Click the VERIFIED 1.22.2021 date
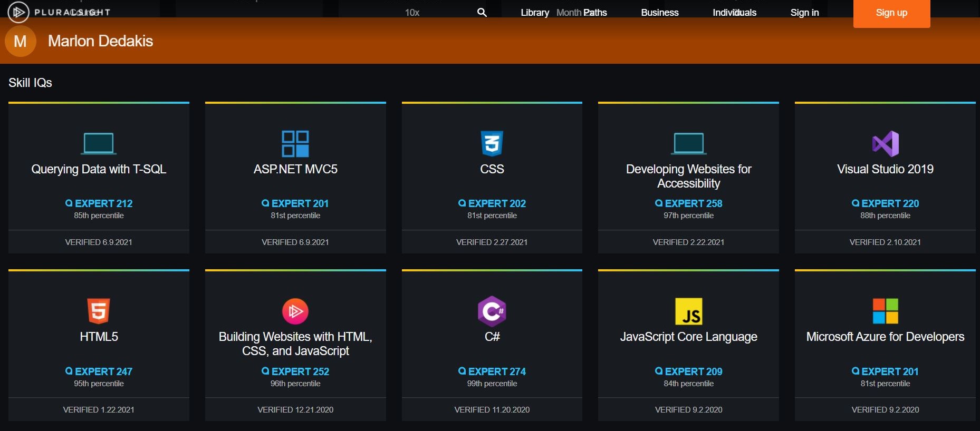 (99, 410)
